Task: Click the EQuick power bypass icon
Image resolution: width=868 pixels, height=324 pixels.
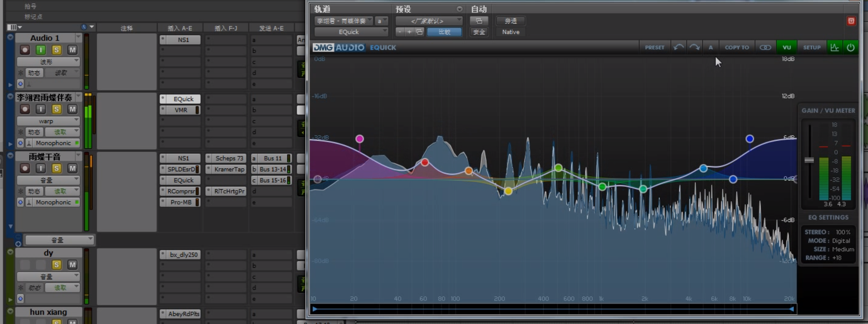Action: click(850, 47)
